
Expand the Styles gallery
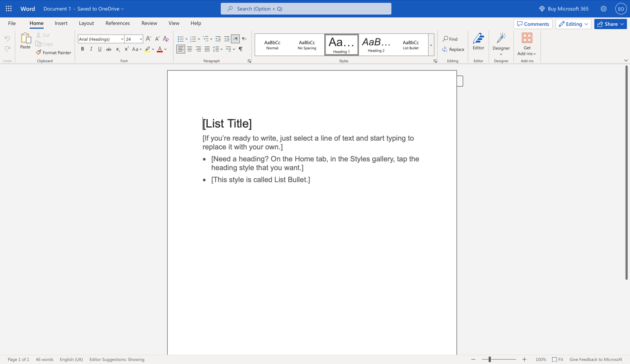point(431,45)
